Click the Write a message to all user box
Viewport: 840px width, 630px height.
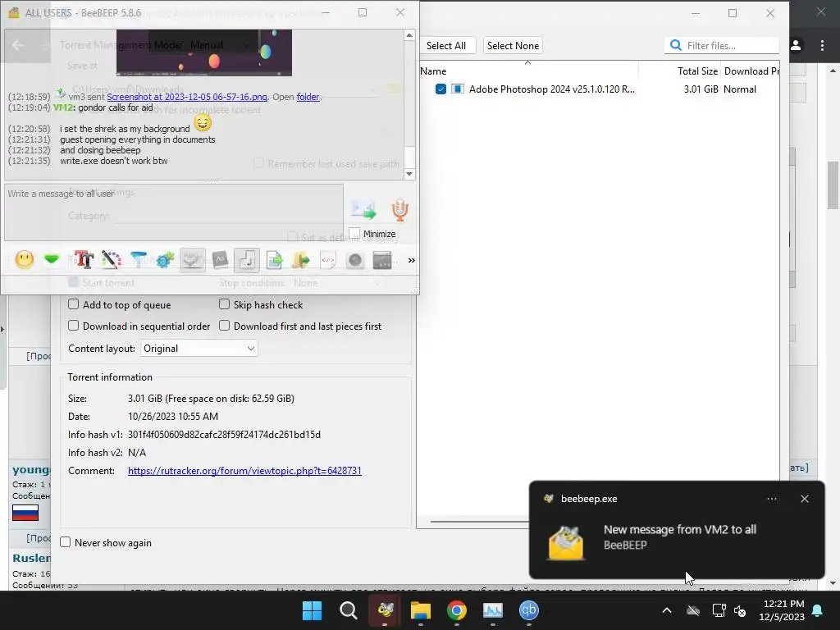[x=174, y=212]
